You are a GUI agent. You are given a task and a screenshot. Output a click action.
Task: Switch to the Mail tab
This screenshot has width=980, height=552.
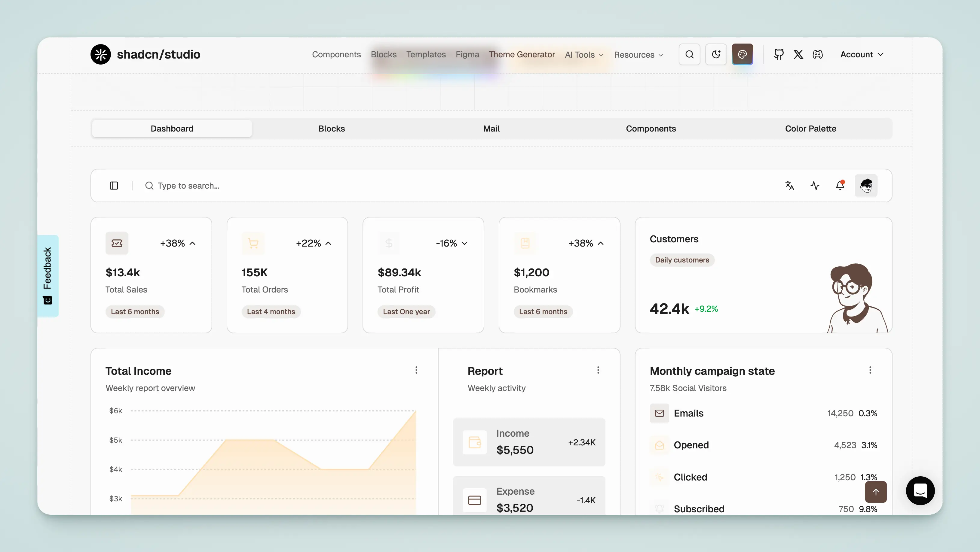pyautogui.click(x=491, y=129)
